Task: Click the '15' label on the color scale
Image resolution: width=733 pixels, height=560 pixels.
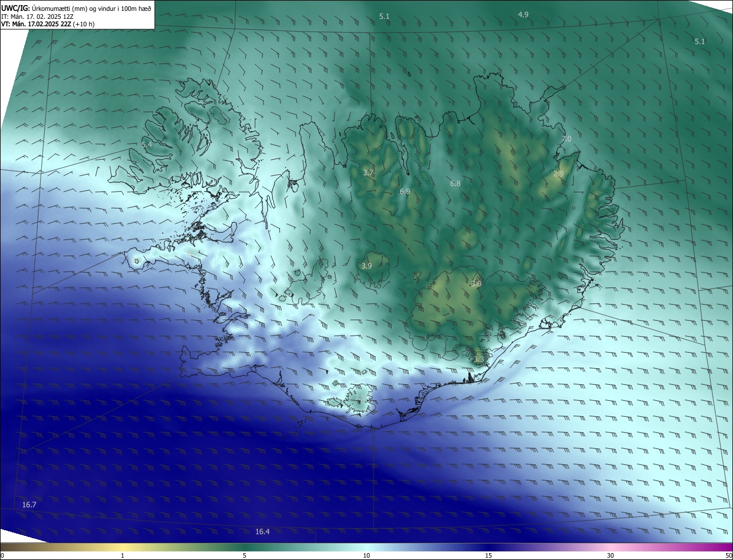Action: pyautogui.click(x=488, y=555)
